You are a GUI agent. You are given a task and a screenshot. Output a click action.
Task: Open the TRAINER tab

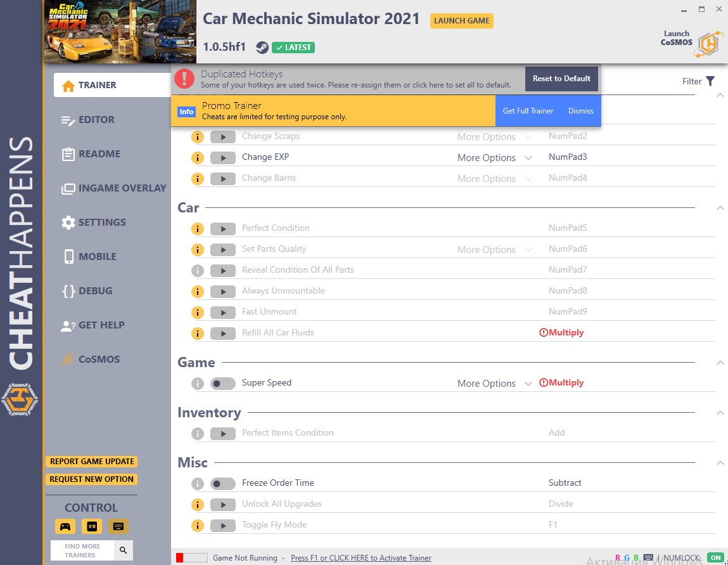(x=112, y=85)
